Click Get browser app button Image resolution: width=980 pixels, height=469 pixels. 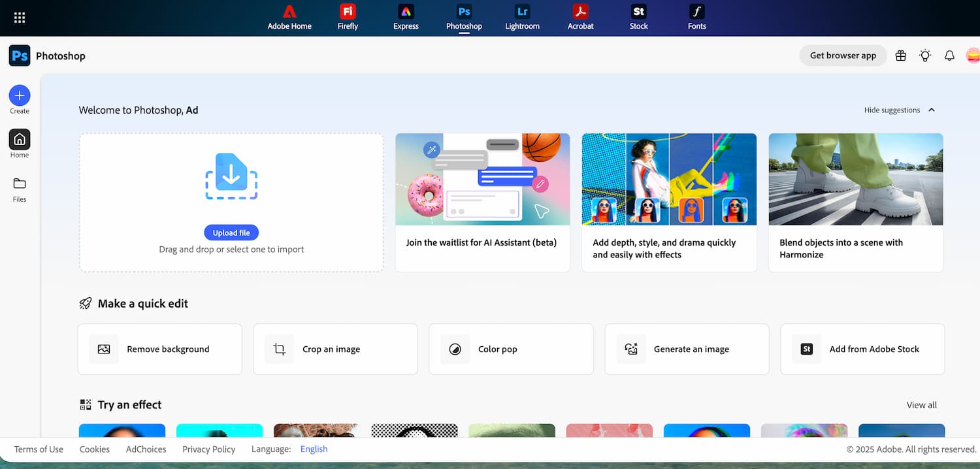pyautogui.click(x=843, y=56)
